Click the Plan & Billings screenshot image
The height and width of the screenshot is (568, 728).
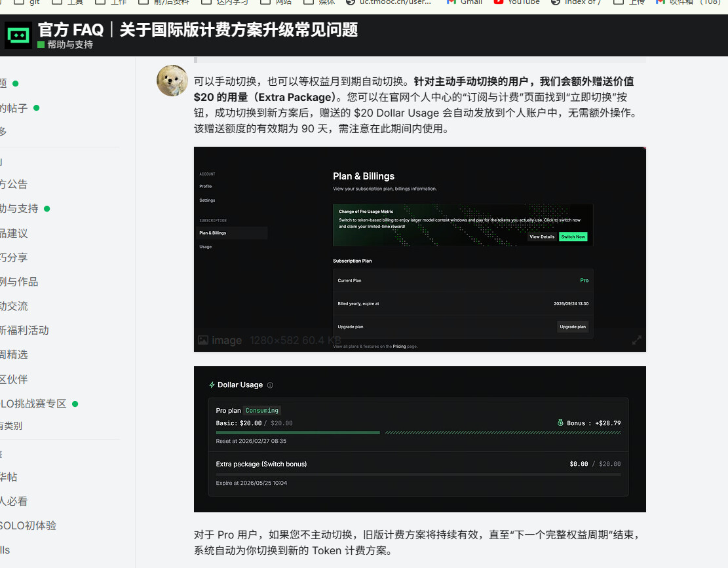point(419,249)
